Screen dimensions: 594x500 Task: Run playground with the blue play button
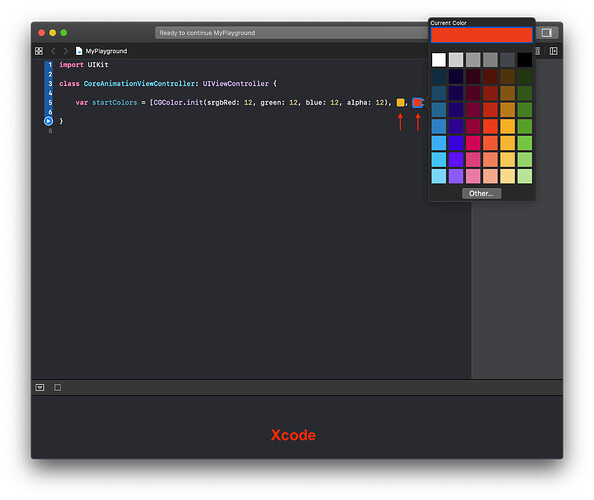point(48,121)
